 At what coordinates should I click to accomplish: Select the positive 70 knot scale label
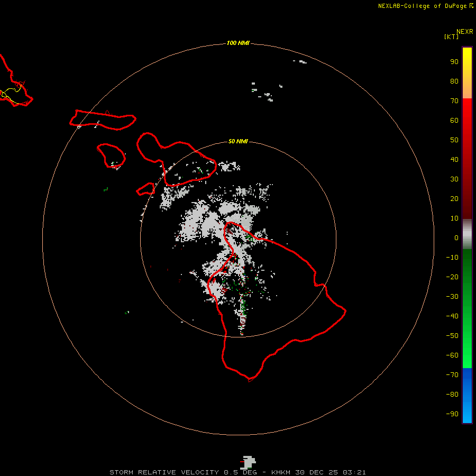coord(454,101)
